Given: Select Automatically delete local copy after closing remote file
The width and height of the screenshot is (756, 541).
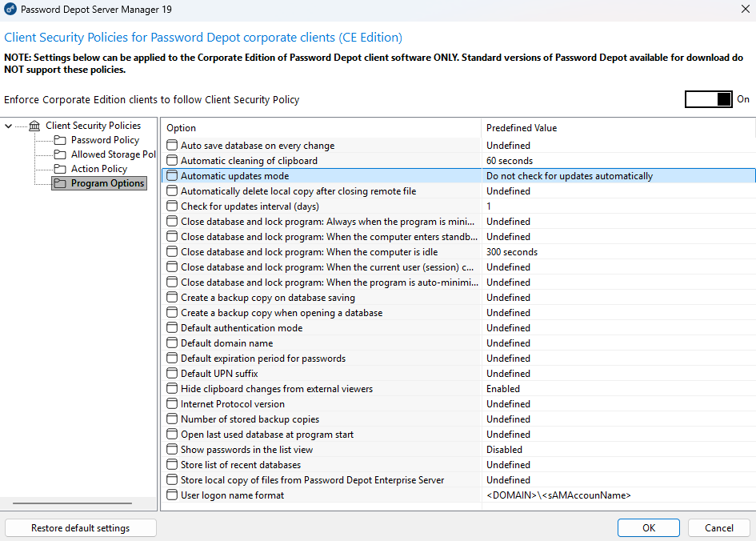Looking at the screenshot, I should tap(458, 191).
